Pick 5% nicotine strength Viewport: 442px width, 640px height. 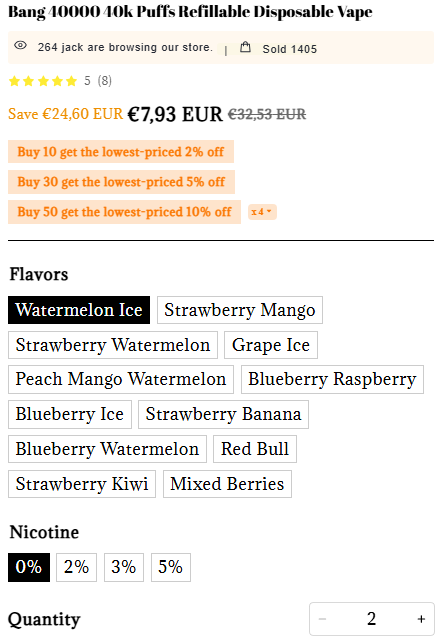click(x=171, y=567)
